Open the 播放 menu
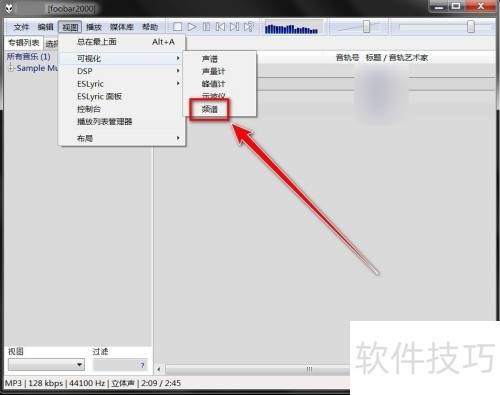The width and height of the screenshot is (500, 395). tap(94, 27)
